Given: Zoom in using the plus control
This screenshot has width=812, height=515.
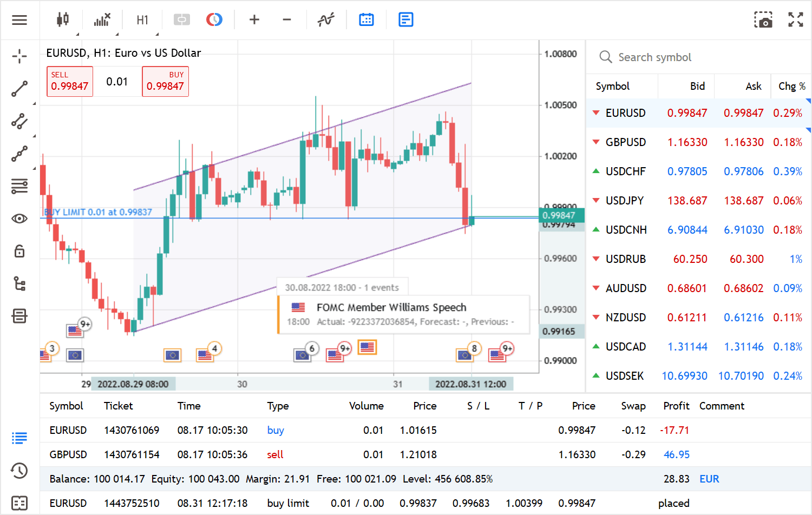Looking at the screenshot, I should [254, 20].
